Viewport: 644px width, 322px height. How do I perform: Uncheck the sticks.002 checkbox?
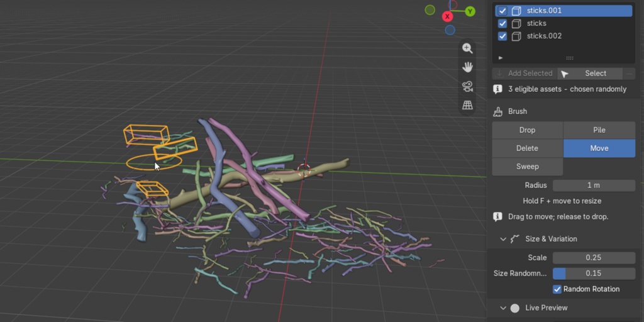[502, 36]
